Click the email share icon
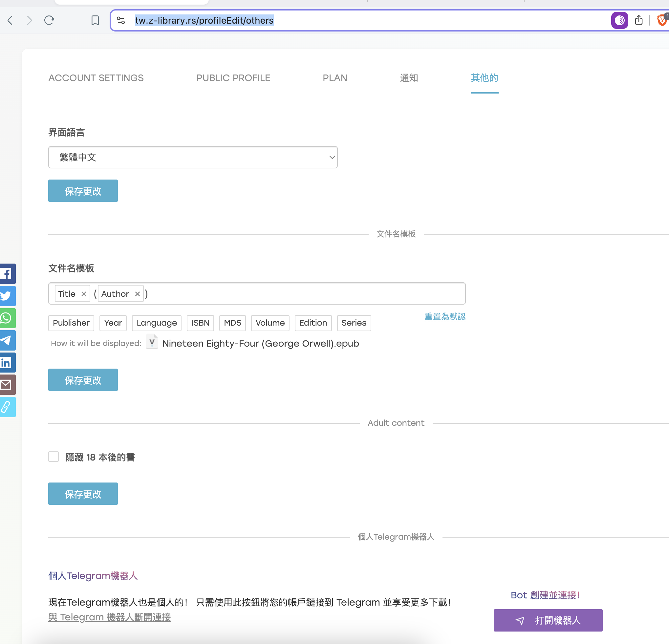 click(x=7, y=385)
